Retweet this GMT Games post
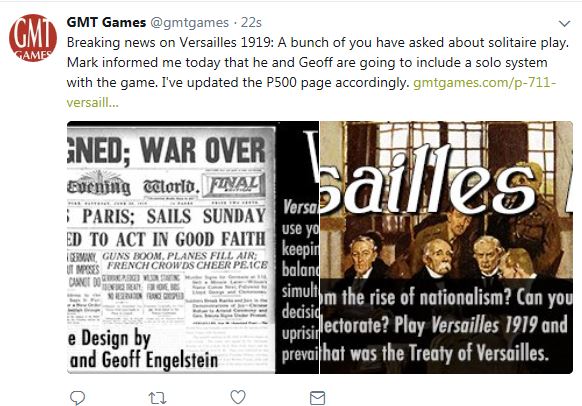This screenshot has height=406, width=582. (x=157, y=399)
